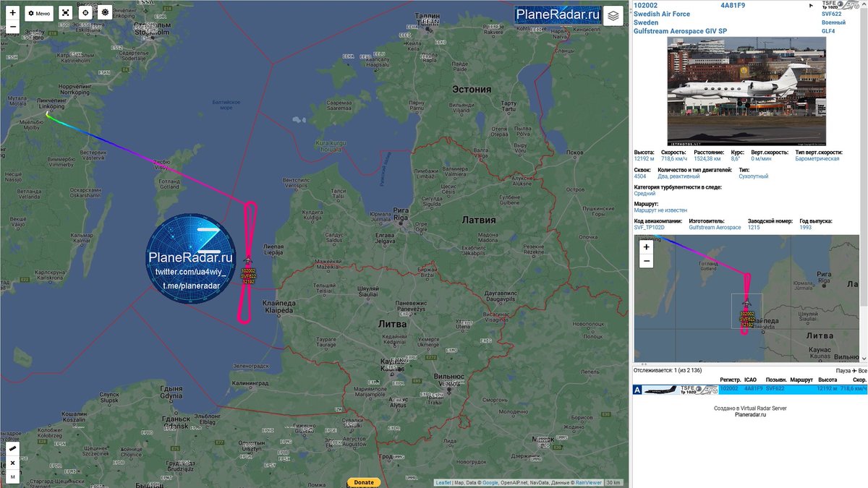This screenshot has width=868, height=488.
Task: Click serial number 1215
Action: click(x=754, y=228)
